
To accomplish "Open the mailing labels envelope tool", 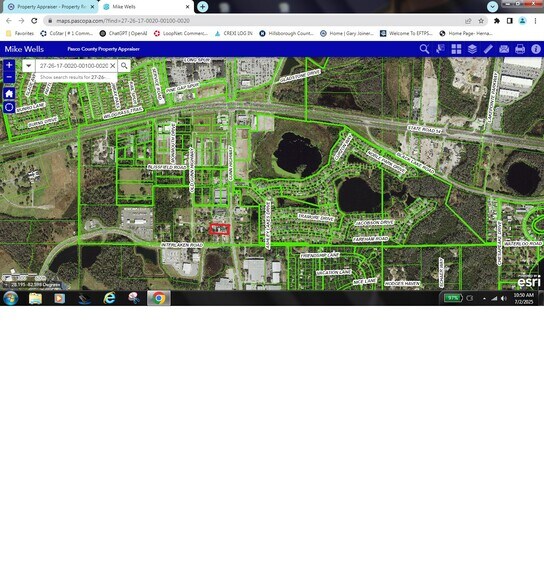I will [x=504, y=49].
